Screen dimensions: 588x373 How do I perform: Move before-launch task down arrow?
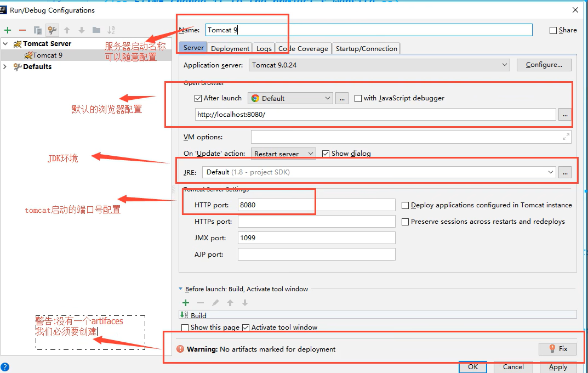[244, 303]
